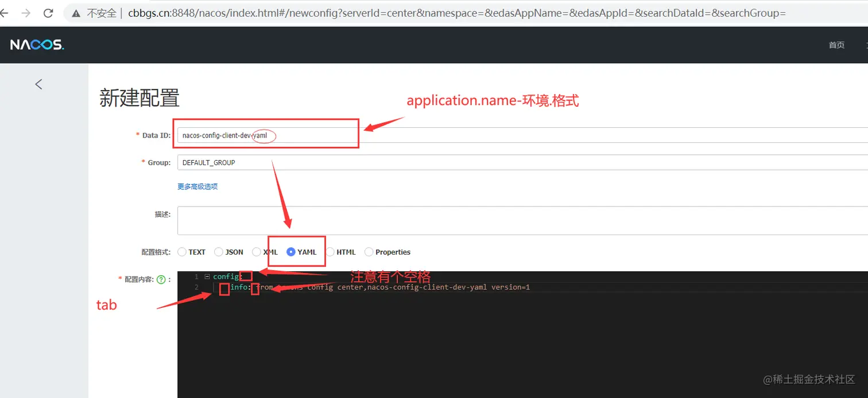Click the 描述 text area
The width and height of the screenshot is (868, 398).
[x=522, y=220]
